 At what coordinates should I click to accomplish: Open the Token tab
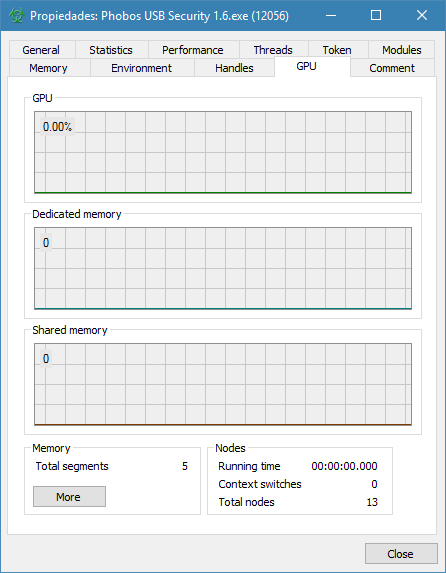(x=337, y=50)
